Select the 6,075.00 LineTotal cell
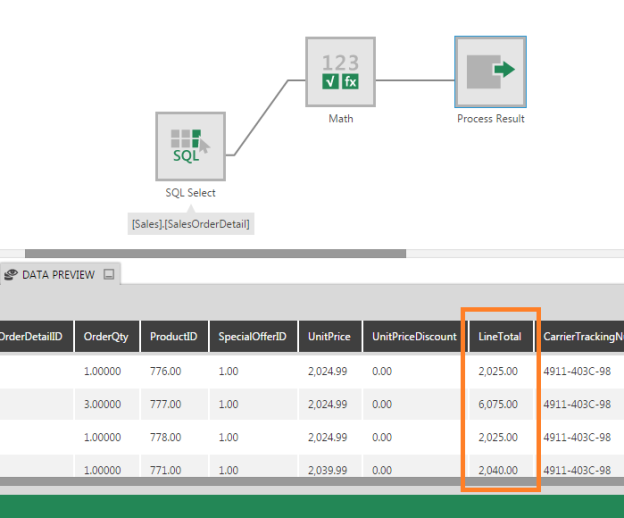 497,404
